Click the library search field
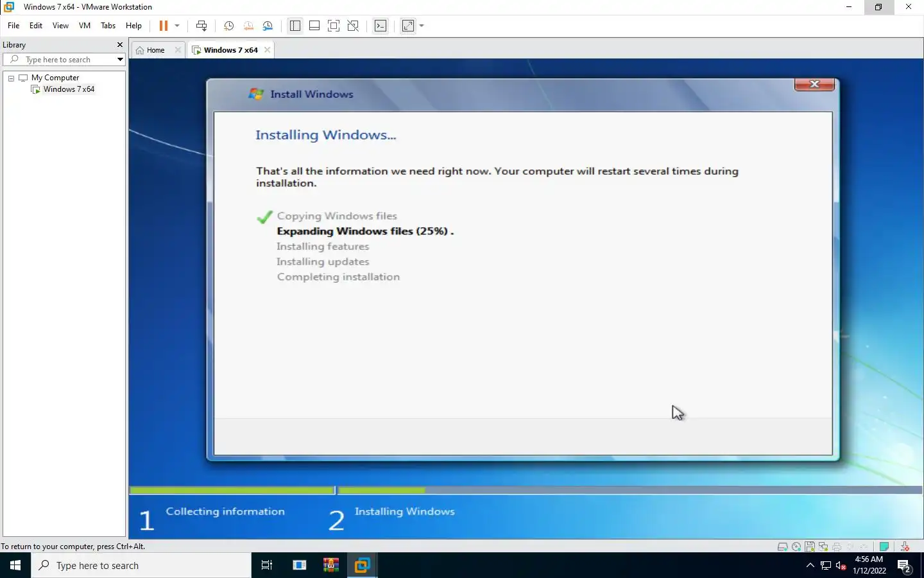Viewport: 924px width, 578px height. point(64,59)
